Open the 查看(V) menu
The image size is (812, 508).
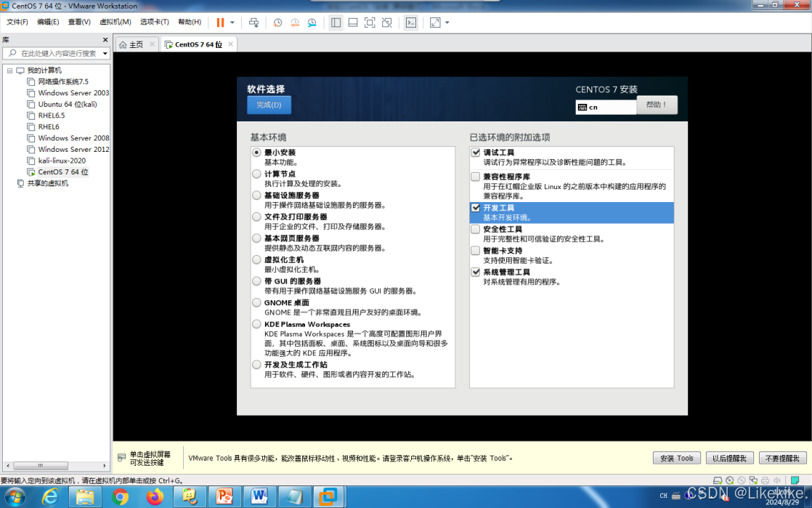click(79, 22)
